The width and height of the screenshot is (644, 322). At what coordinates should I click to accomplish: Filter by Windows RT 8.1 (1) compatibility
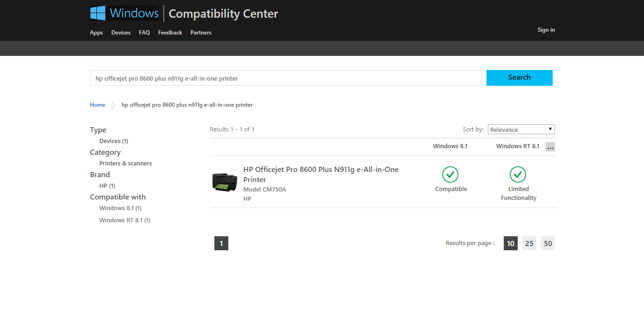125,220
